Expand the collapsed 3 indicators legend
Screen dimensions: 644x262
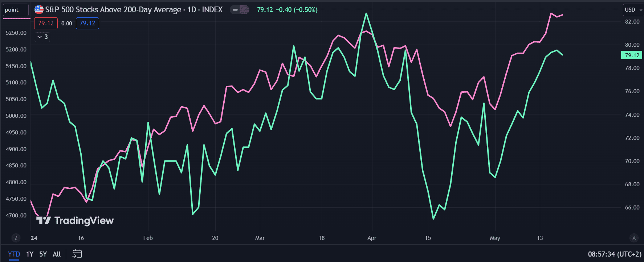pos(42,37)
